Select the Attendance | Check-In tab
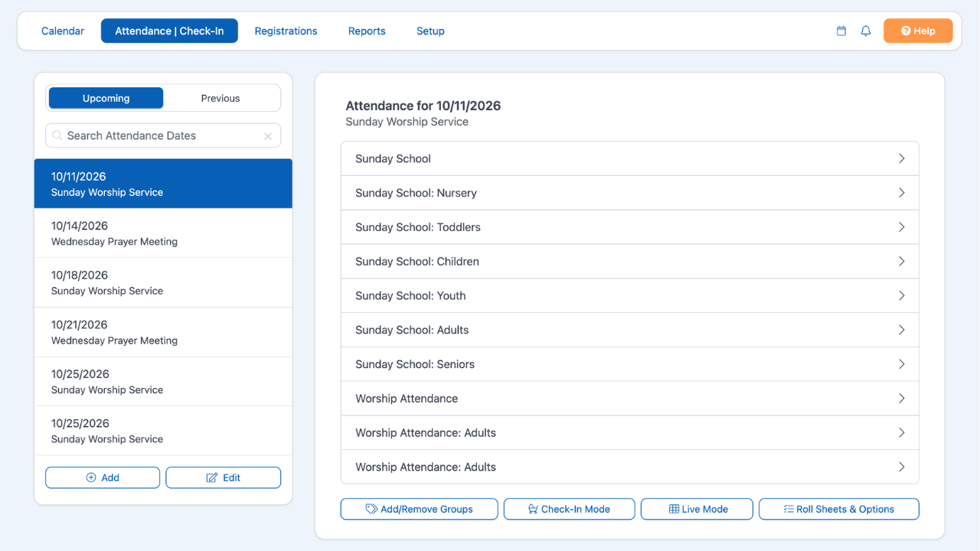Screen dimensions: 980x551 pyautogui.click(x=169, y=31)
